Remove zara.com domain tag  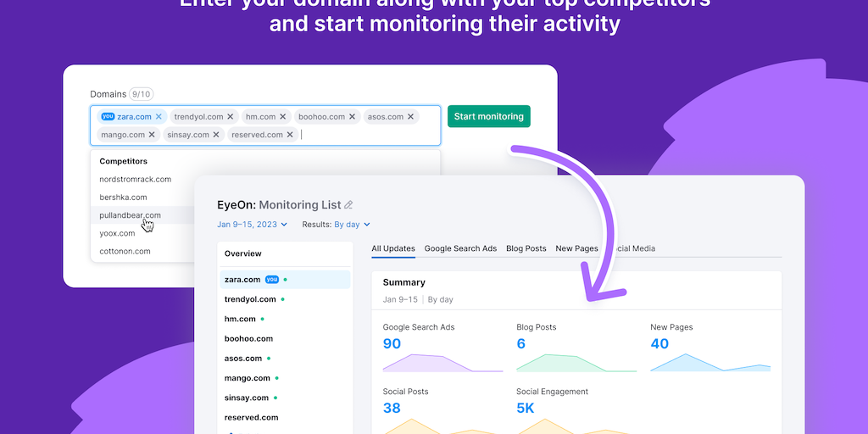pos(159,116)
